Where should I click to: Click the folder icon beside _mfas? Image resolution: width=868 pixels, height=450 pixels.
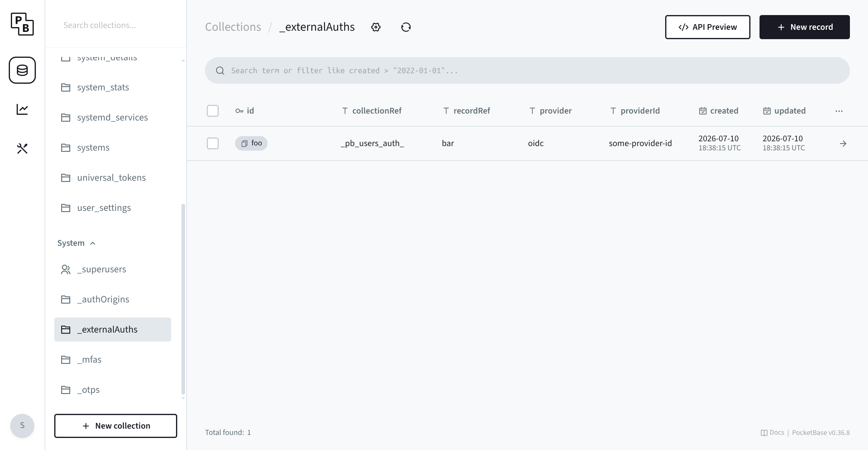click(x=66, y=360)
